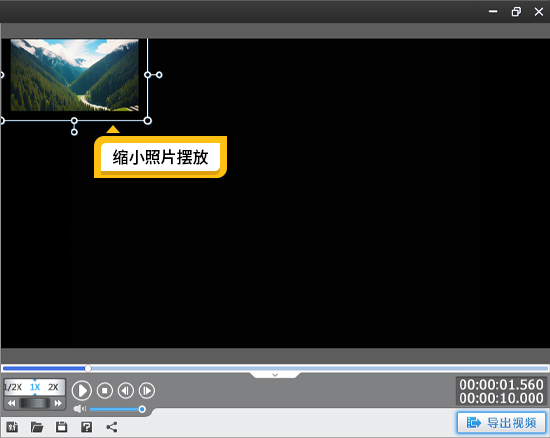
Task: Click 导出视频 export video button
Action: click(x=501, y=423)
